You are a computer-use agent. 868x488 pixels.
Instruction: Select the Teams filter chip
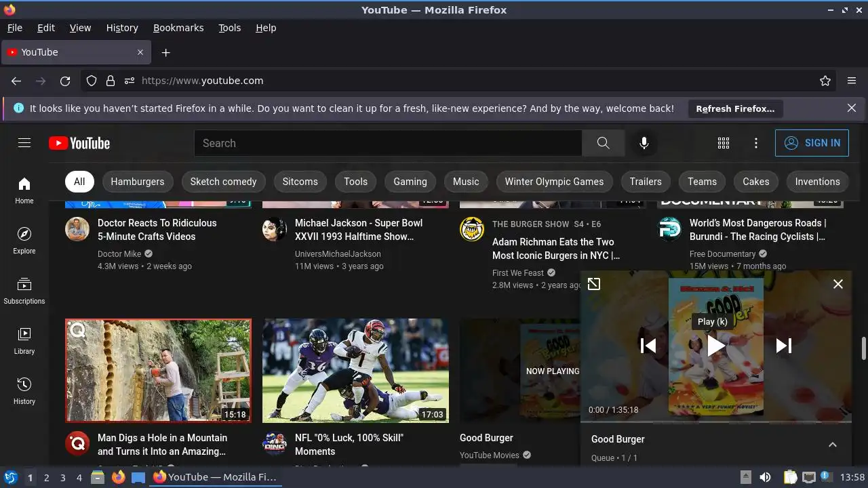click(x=702, y=182)
